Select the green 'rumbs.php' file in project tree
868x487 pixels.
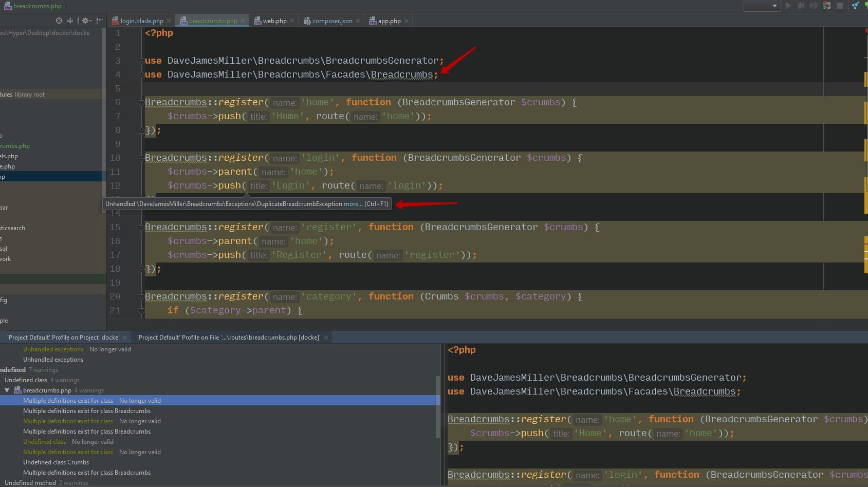[x=15, y=146]
